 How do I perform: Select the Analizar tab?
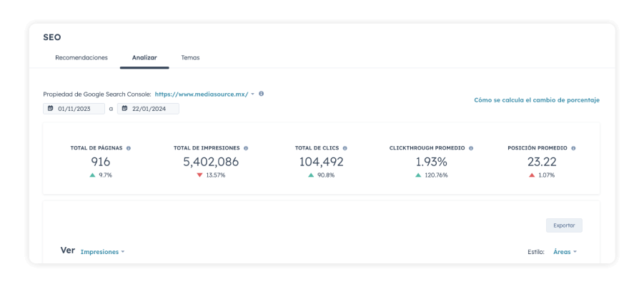(144, 57)
